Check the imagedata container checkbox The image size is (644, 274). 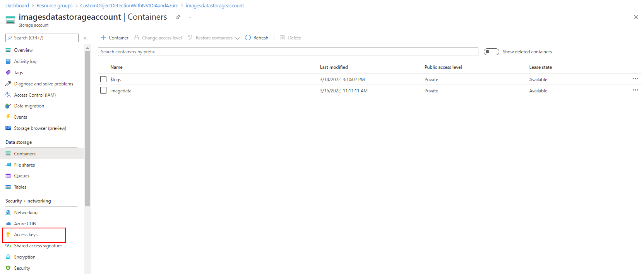tap(103, 90)
